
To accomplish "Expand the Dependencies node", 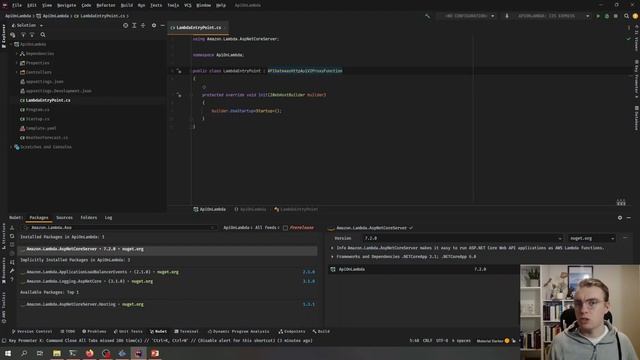I will click(x=17, y=53).
